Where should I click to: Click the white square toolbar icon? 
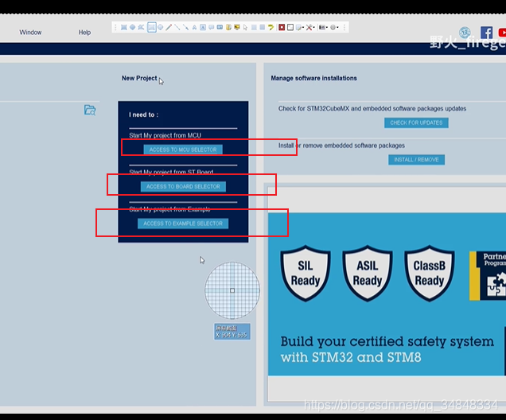pos(290,27)
